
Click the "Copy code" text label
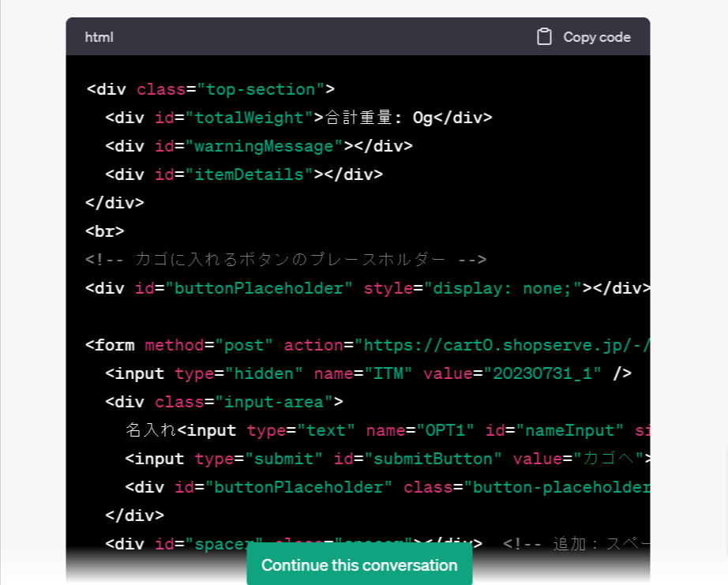point(596,37)
